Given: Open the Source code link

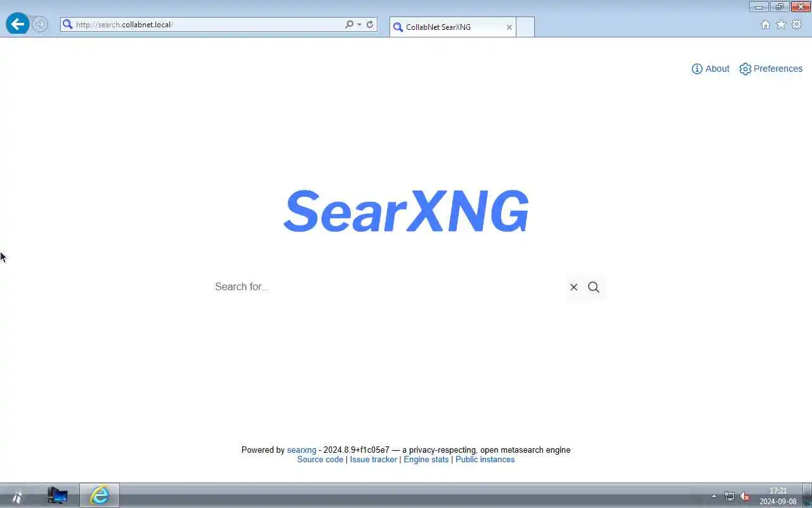Looking at the screenshot, I should (320, 459).
